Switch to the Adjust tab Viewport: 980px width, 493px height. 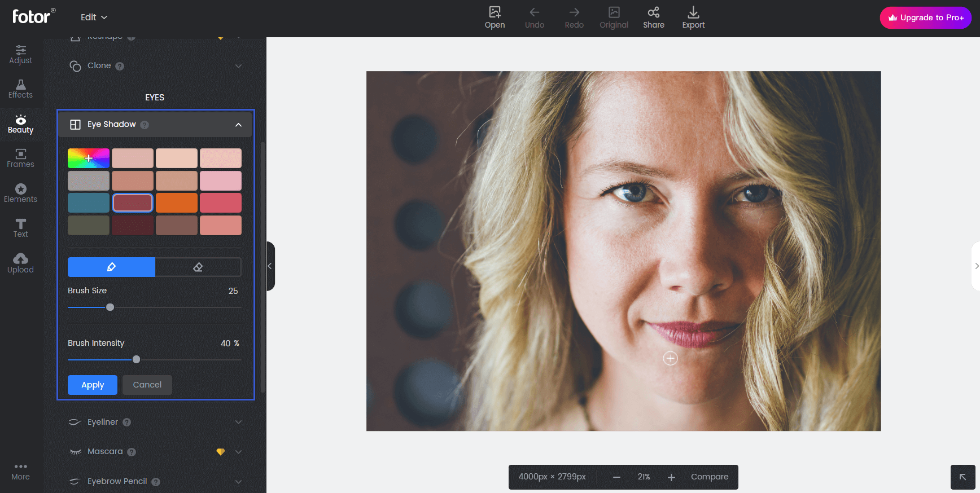tap(20, 54)
